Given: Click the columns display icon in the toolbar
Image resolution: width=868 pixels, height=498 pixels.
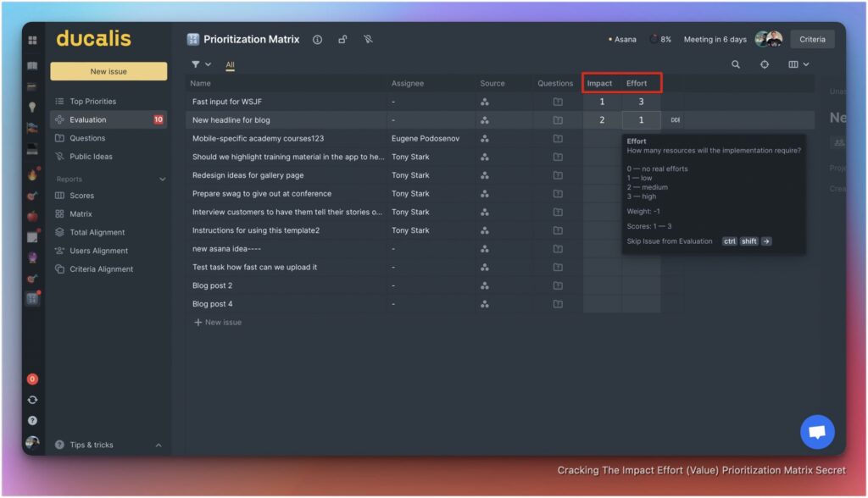Looking at the screenshot, I should click(793, 64).
